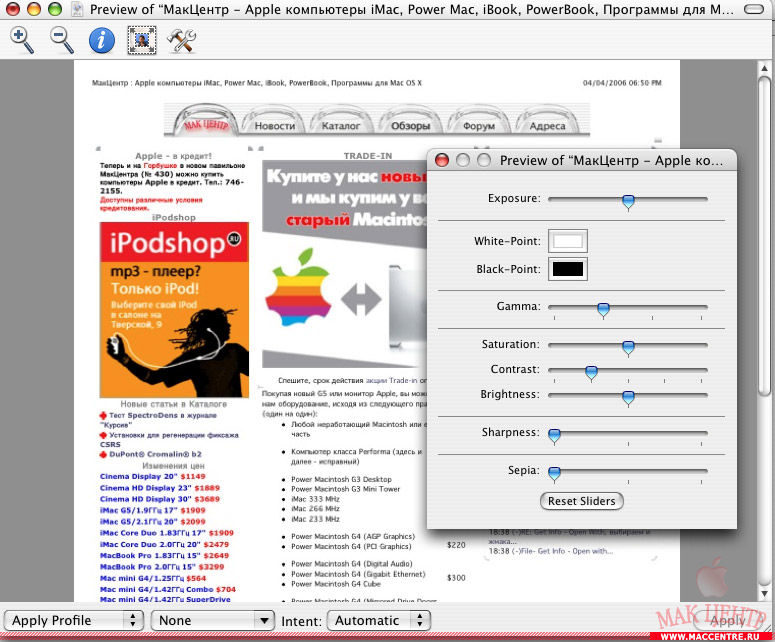Screen dimensions: 775x642
Task: Click the Saturation slider thumb
Action: 628,347
